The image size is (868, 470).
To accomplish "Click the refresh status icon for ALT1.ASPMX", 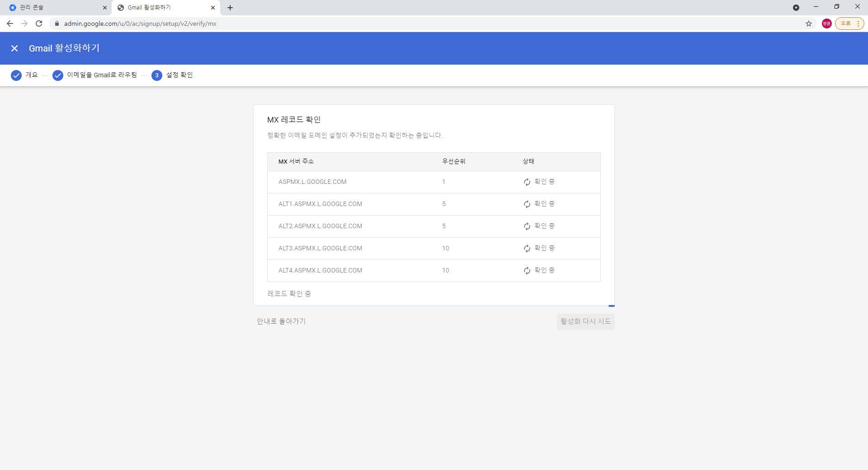I will coord(527,204).
